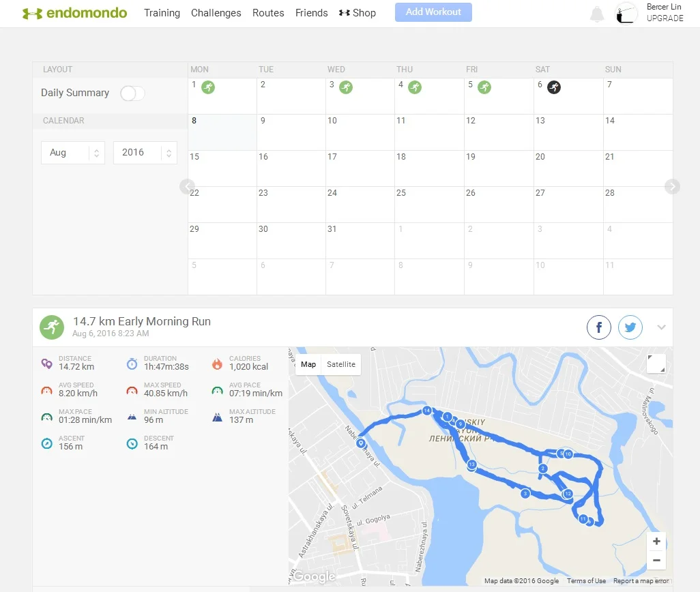This screenshot has height=592, width=700.
Task: Click the 1h:47m:38s duration value
Action: [166, 367]
